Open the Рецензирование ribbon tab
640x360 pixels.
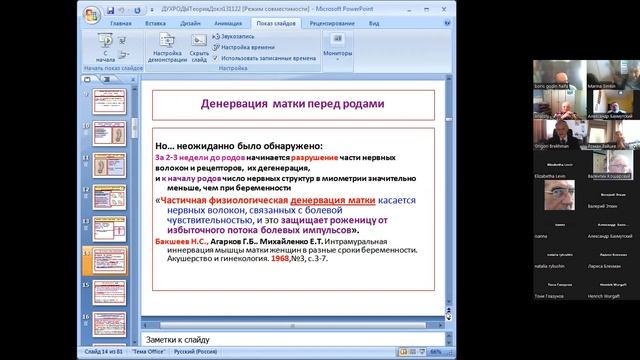click(332, 23)
